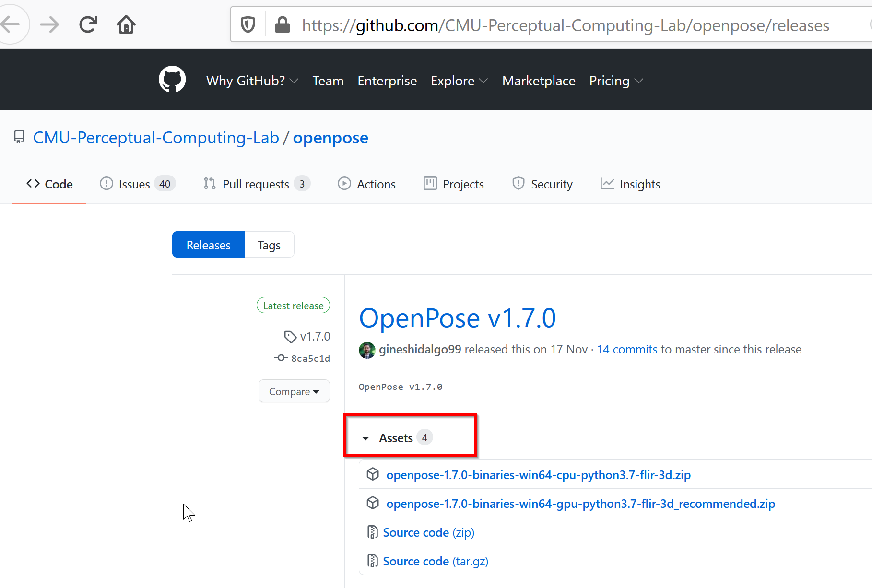Reload the page with the refresh icon
Screen dimensions: 872x588
[x=88, y=24]
